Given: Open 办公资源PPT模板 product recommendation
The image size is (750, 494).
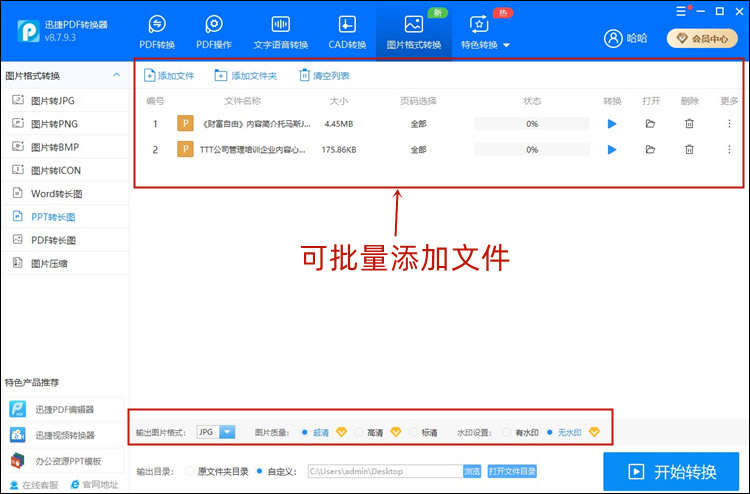Looking at the screenshot, I should pos(64,461).
